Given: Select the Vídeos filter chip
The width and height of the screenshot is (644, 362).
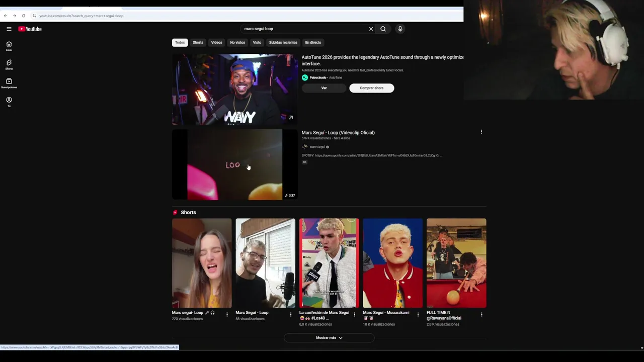Looking at the screenshot, I should click(x=216, y=42).
